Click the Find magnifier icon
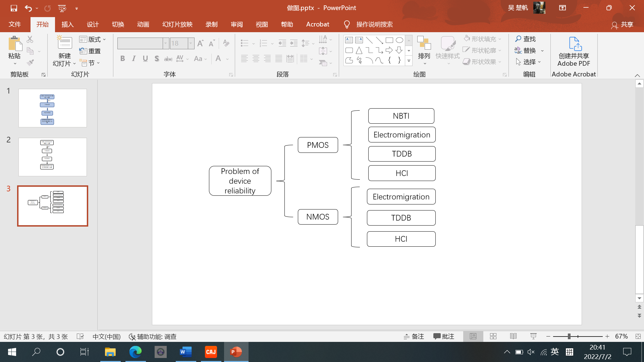The width and height of the screenshot is (644, 362). [518, 39]
